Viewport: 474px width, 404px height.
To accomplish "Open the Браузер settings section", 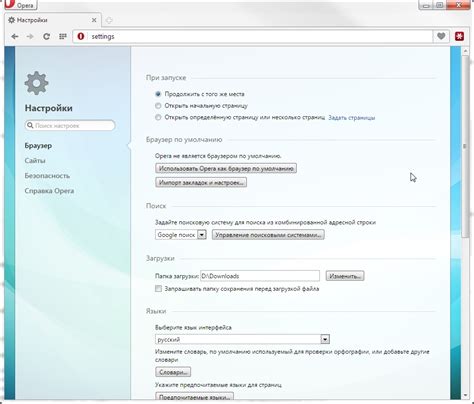I will coord(38,146).
